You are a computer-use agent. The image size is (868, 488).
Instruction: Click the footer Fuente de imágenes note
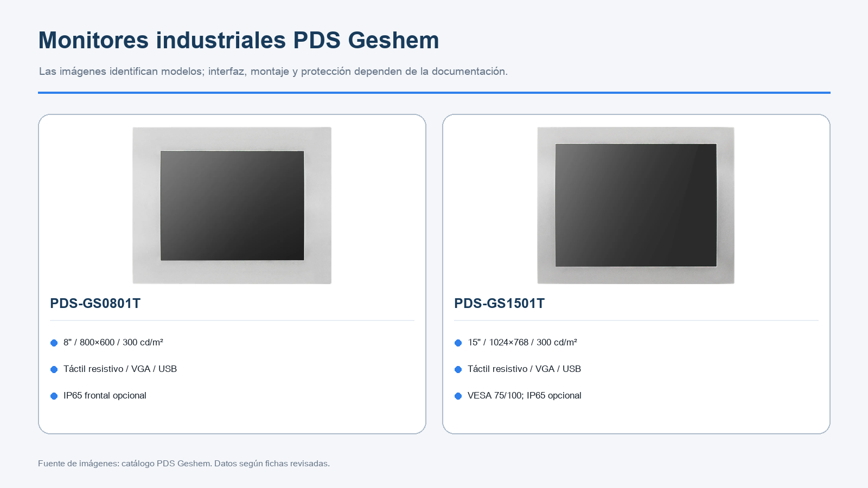point(184,464)
